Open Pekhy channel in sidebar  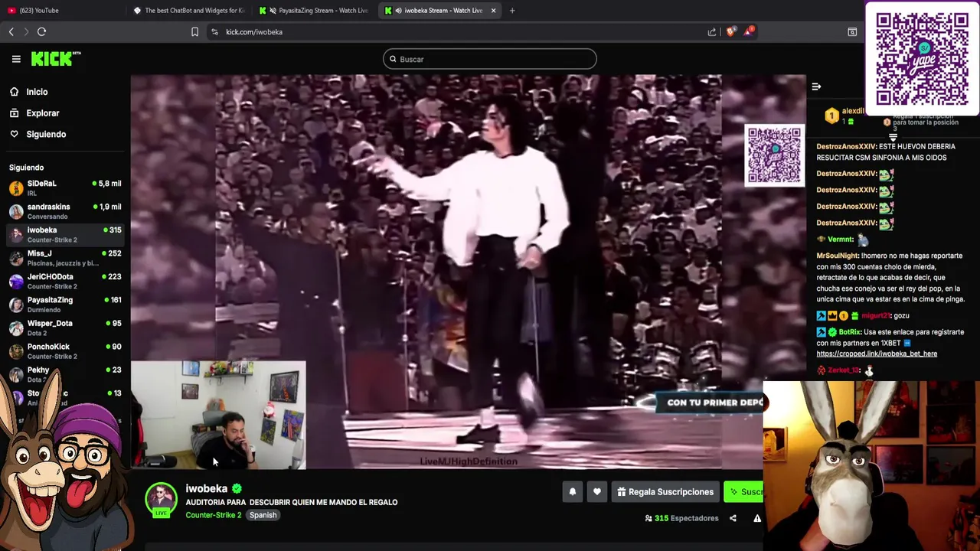[x=64, y=374]
